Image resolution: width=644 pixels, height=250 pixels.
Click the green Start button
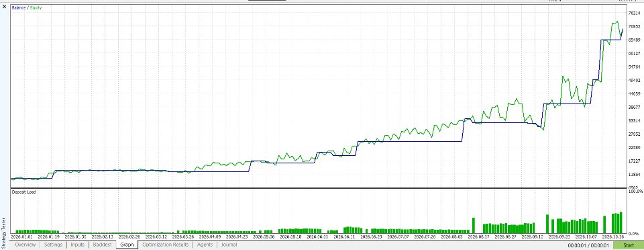click(629, 245)
